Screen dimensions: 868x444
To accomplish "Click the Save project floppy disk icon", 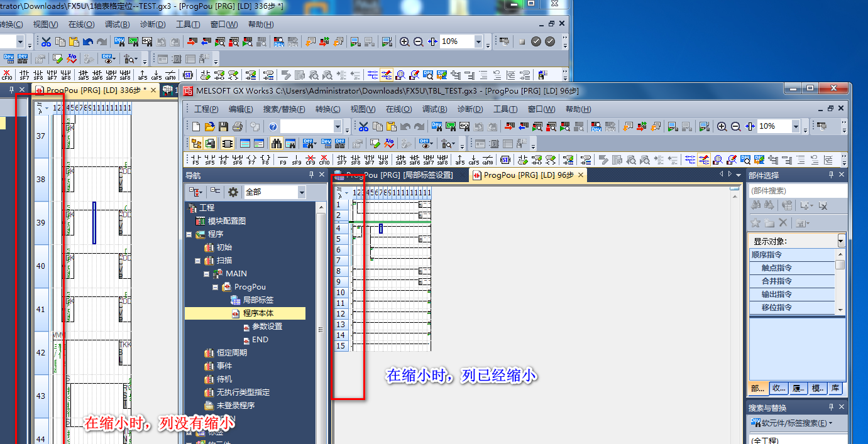I will tap(224, 126).
